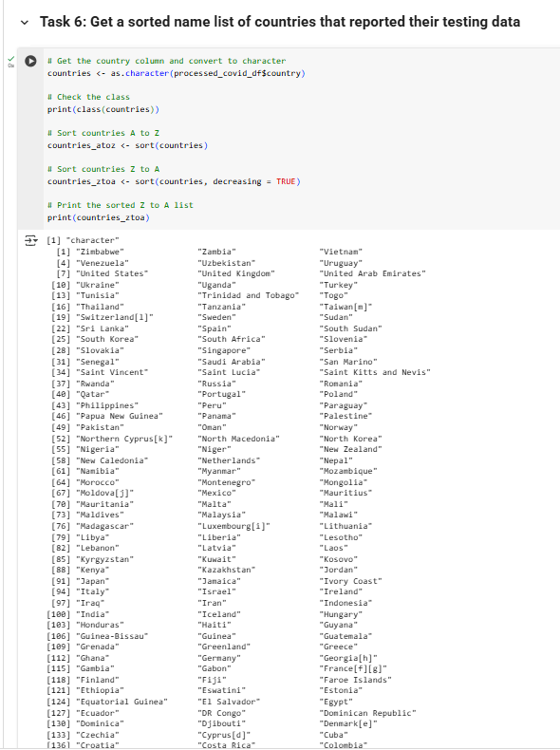Click the print(class(countries)) code line
This screenshot has height=750, width=560.
point(103,109)
